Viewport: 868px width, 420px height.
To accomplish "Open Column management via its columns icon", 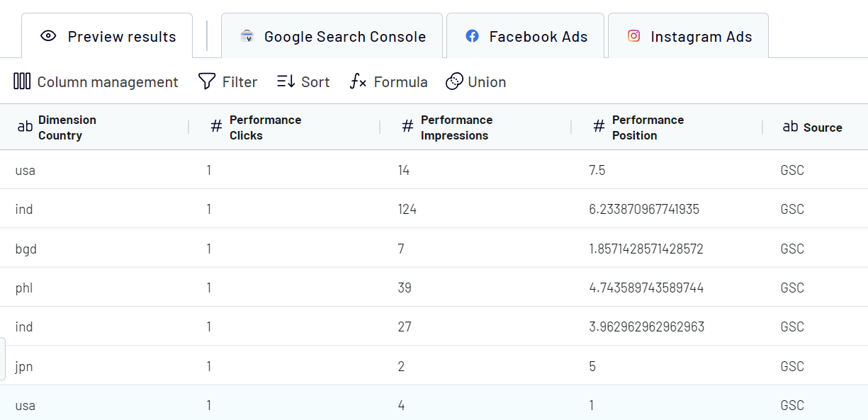I will [x=22, y=81].
